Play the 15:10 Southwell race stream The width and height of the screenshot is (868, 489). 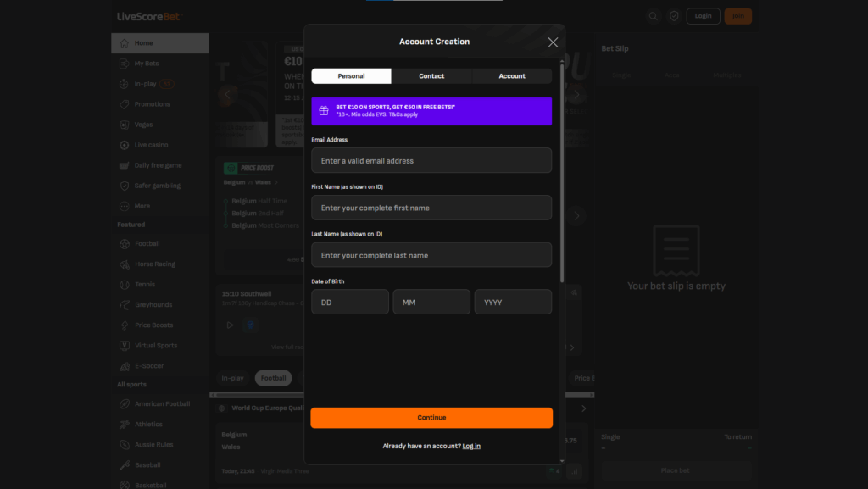click(230, 325)
